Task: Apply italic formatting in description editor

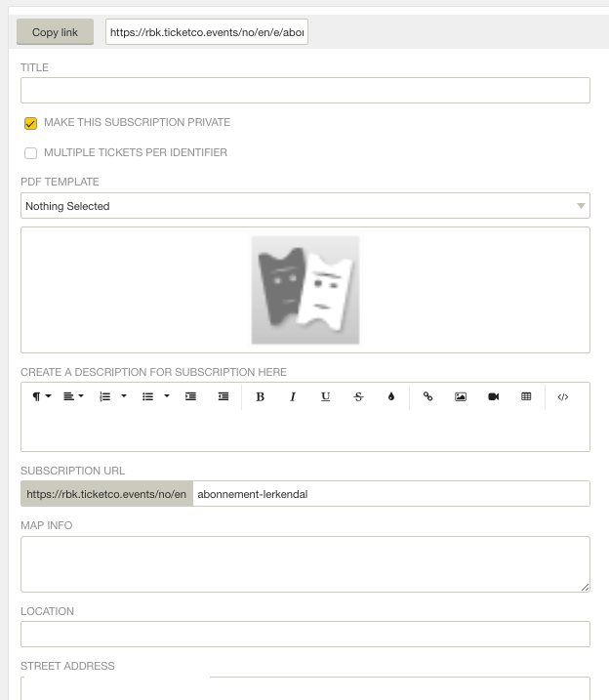Action: (x=293, y=396)
